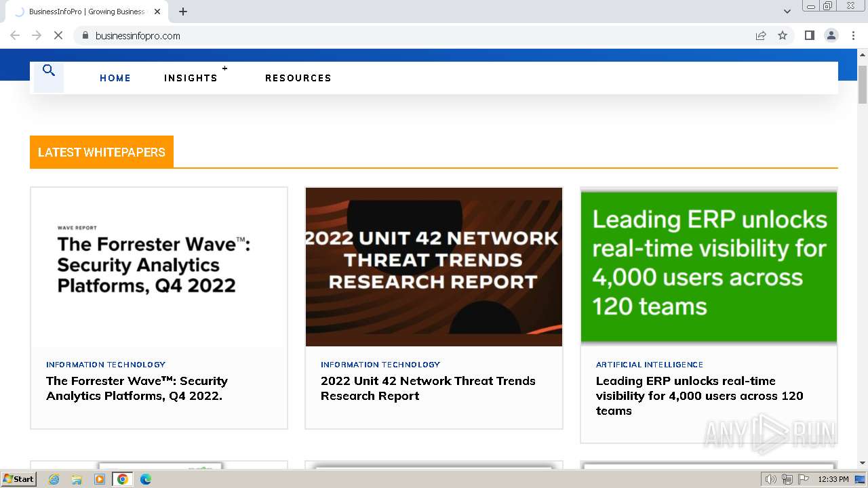Show the clock at 12:33 PM

[x=833, y=479]
